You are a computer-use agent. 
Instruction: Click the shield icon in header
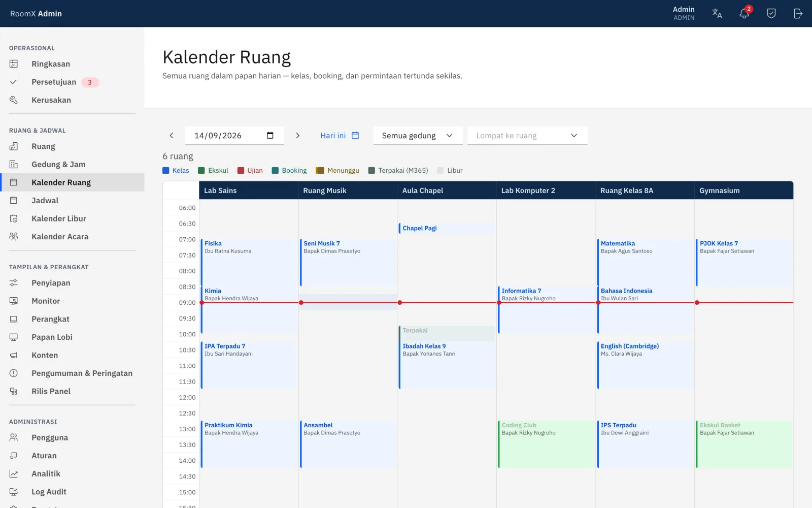click(771, 14)
